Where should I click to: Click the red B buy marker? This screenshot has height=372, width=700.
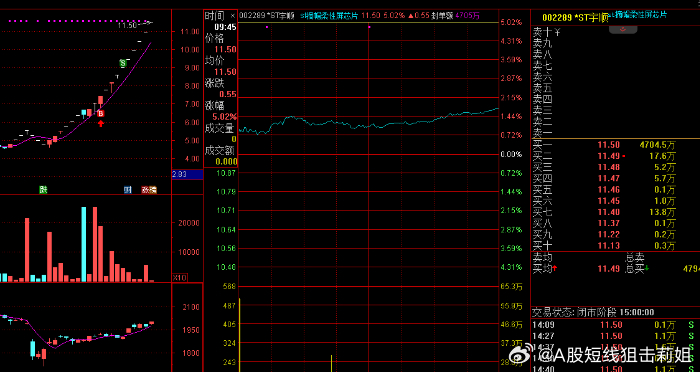[x=101, y=114]
